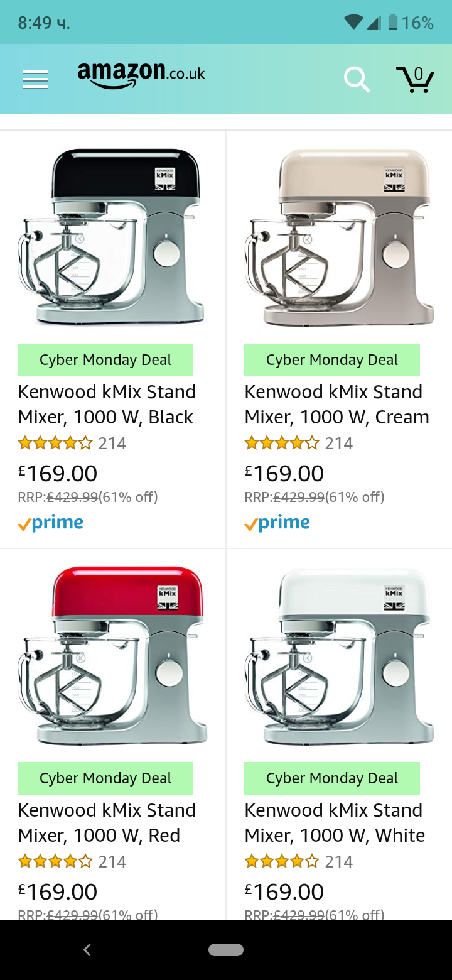The image size is (452, 980).
Task: Tap Prime badge under the Cream mixer
Action: point(277,523)
